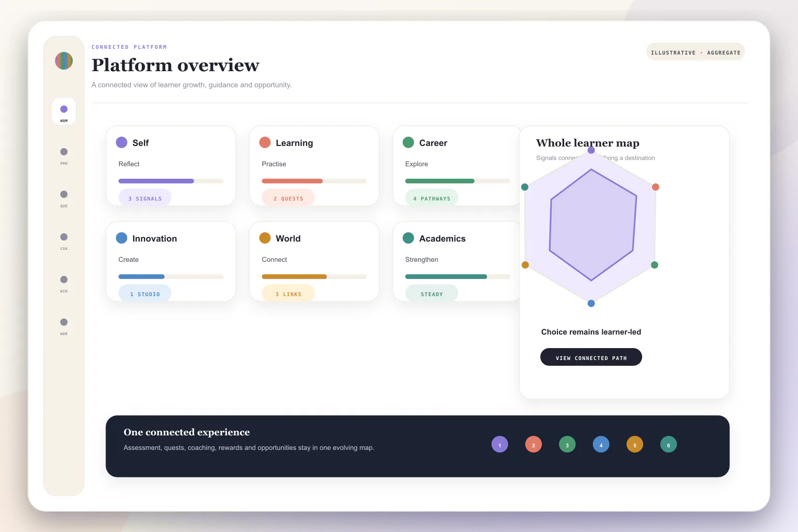Screen dimensions: 798x532
Task: Click the teal upper-left vertex of learner map
Action: tap(525, 187)
